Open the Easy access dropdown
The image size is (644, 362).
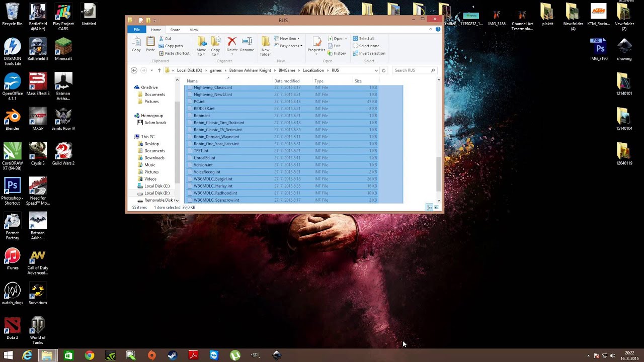tap(288, 46)
